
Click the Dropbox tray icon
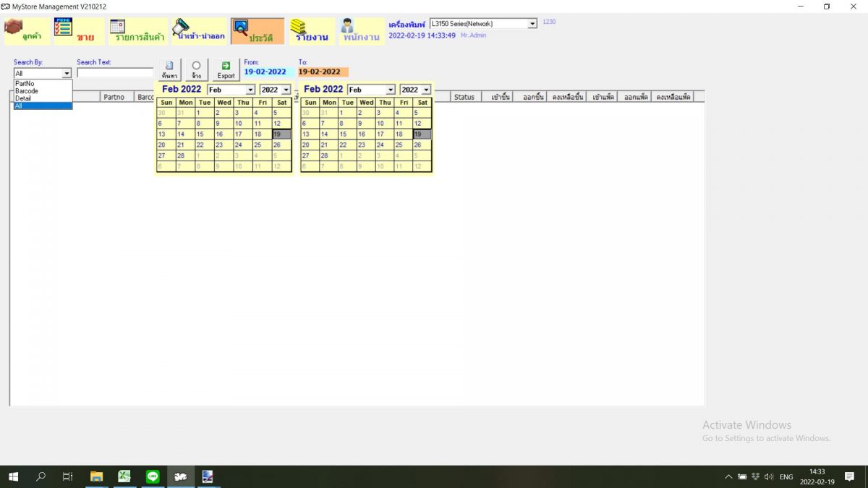click(x=755, y=477)
